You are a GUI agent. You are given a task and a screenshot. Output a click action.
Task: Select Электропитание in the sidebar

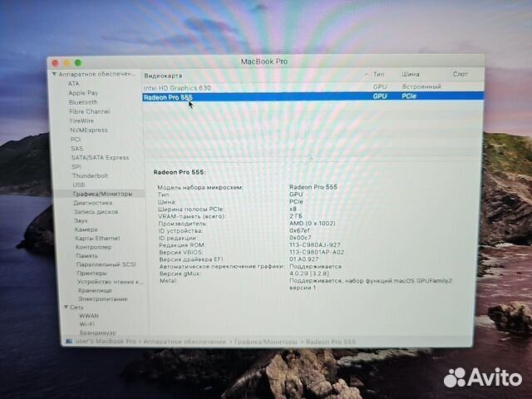coord(103,299)
